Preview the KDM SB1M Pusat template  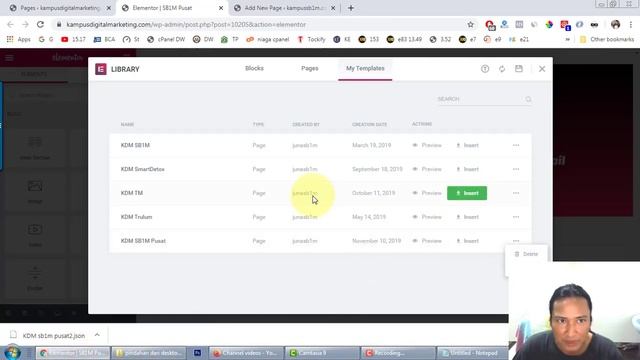pyautogui.click(x=427, y=241)
